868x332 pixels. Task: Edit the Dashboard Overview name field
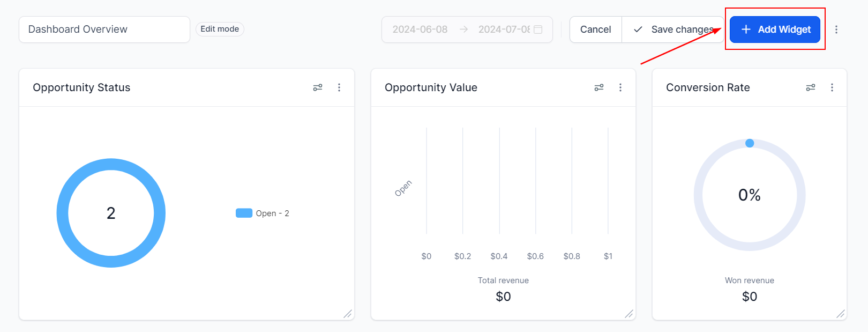click(104, 29)
